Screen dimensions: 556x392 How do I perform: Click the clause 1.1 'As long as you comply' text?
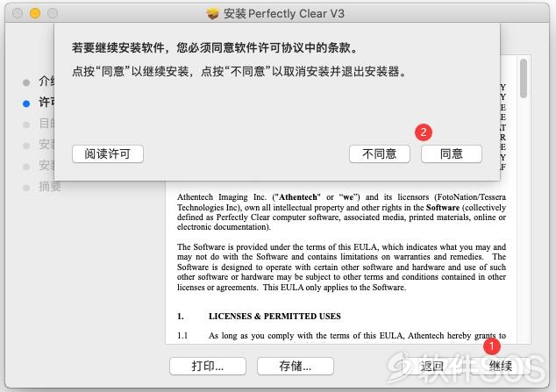pyautogui.click(x=357, y=336)
